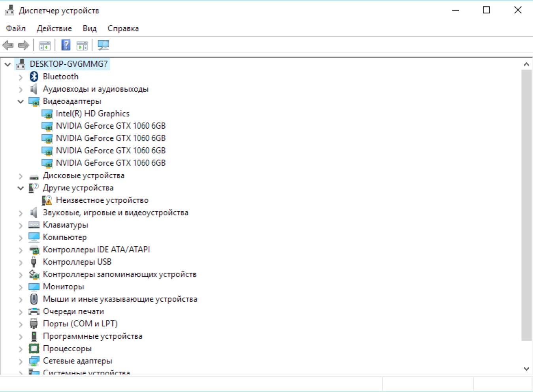Expand the Дисковые устройства category
Screen dimensions: 533x392
pyautogui.click(x=21, y=176)
